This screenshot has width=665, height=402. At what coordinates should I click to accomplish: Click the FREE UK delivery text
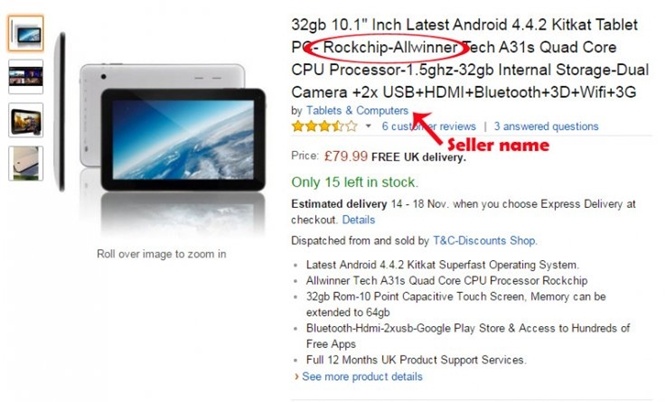coord(419,157)
